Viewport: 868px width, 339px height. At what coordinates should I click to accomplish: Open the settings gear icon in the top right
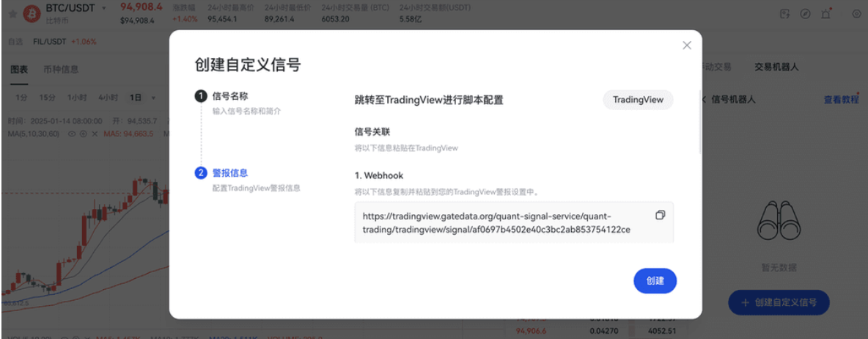pyautogui.click(x=856, y=14)
